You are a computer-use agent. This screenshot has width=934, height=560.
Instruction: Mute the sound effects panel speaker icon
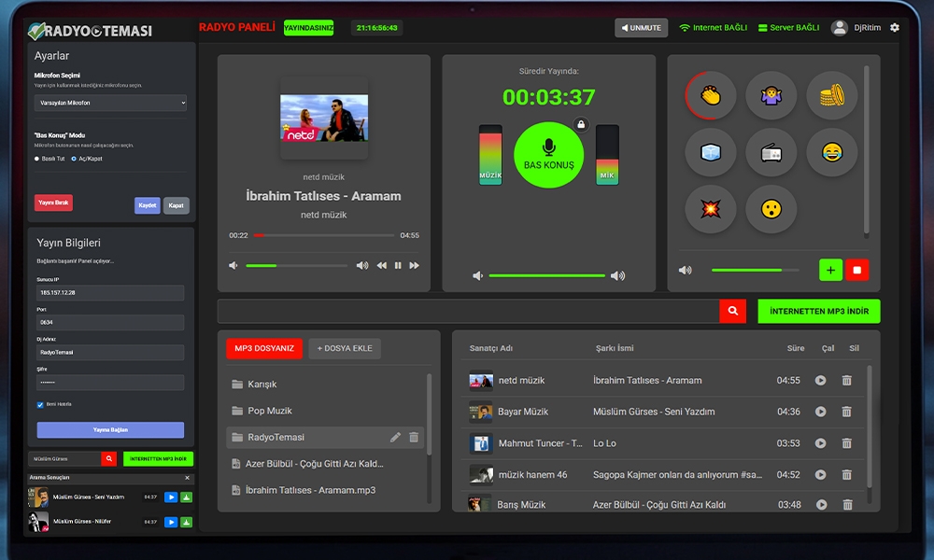tap(686, 270)
